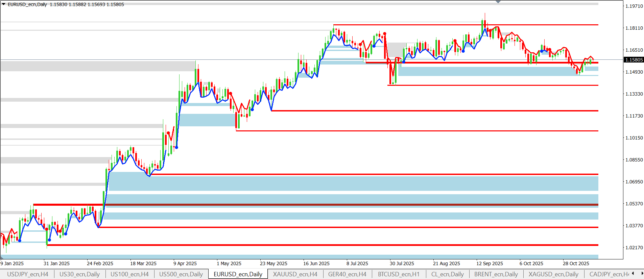Open the BTCUSD_ecn,H1 chart tab
Viewport: 644px width, 279px height.
coord(399,274)
